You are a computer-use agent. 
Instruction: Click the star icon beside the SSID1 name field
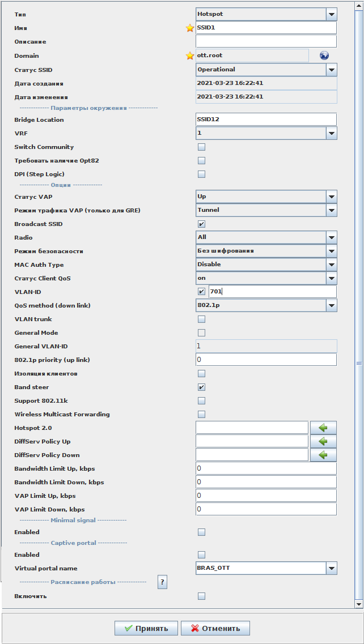click(190, 28)
